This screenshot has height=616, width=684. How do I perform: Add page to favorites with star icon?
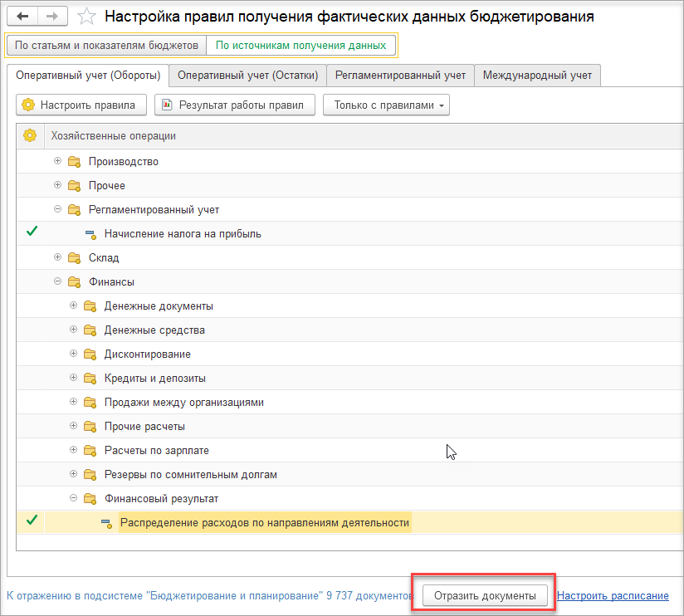(x=86, y=17)
